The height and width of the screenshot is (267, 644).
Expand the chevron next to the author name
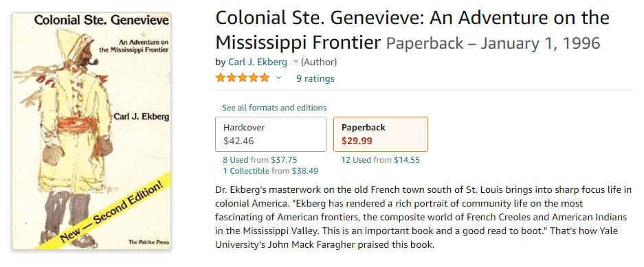(295, 62)
